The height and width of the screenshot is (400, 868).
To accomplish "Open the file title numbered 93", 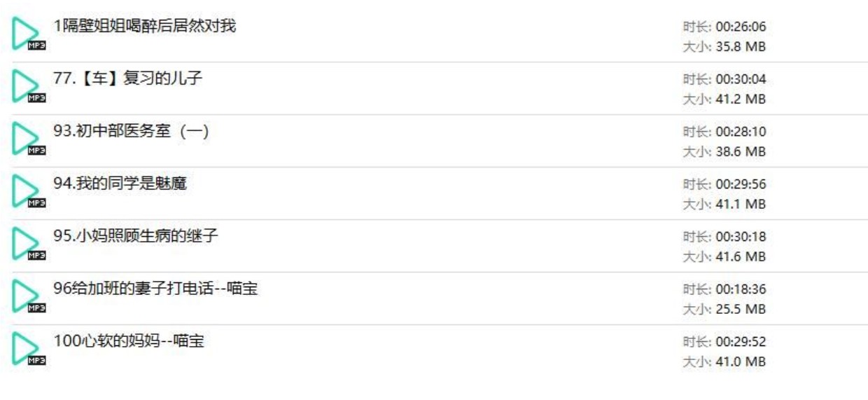I will click(131, 131).
